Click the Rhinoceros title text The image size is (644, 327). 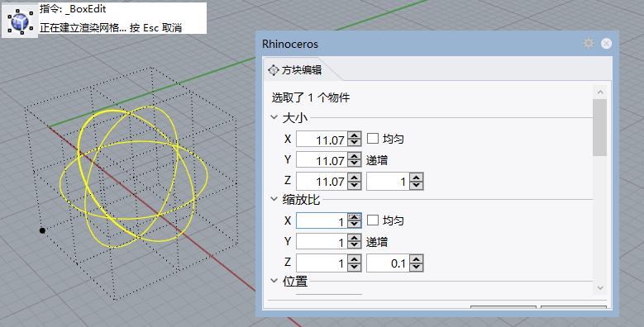[290, 44]
